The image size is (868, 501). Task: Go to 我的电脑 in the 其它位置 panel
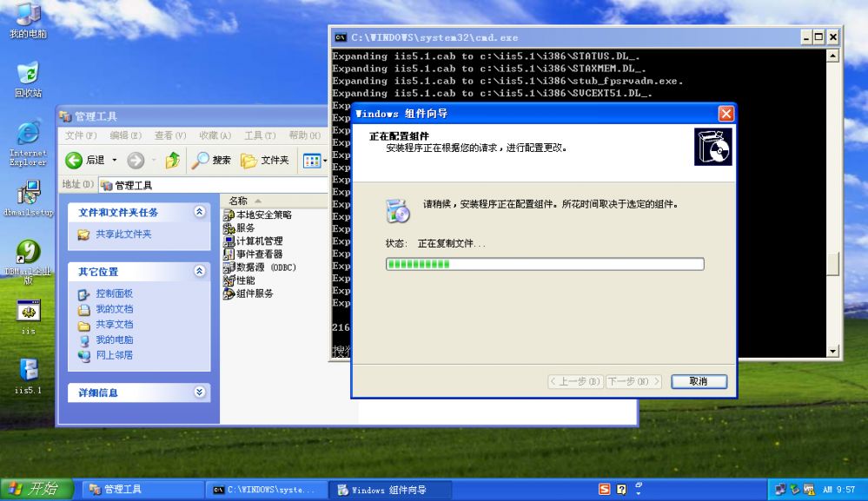[x=114, y=340]
